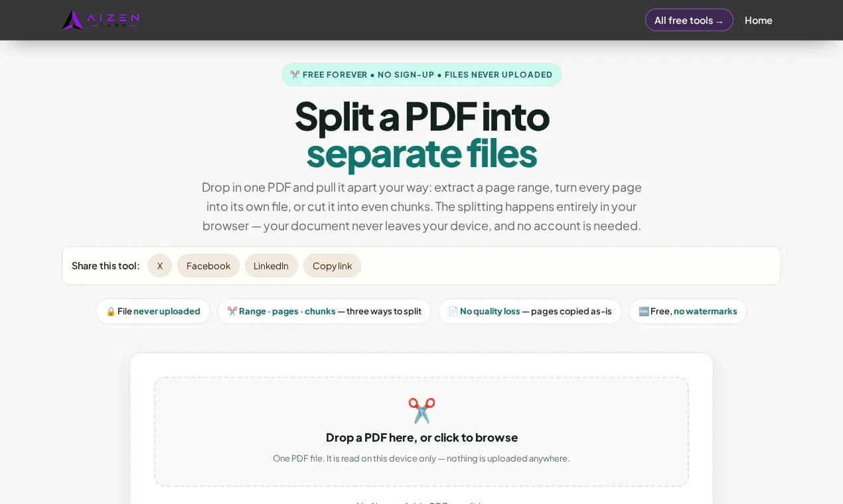This screenshot has width=843, height=504.
Task: Click the "No quality loss" badge
Action: pyautogui.click(x=530, y=311)
